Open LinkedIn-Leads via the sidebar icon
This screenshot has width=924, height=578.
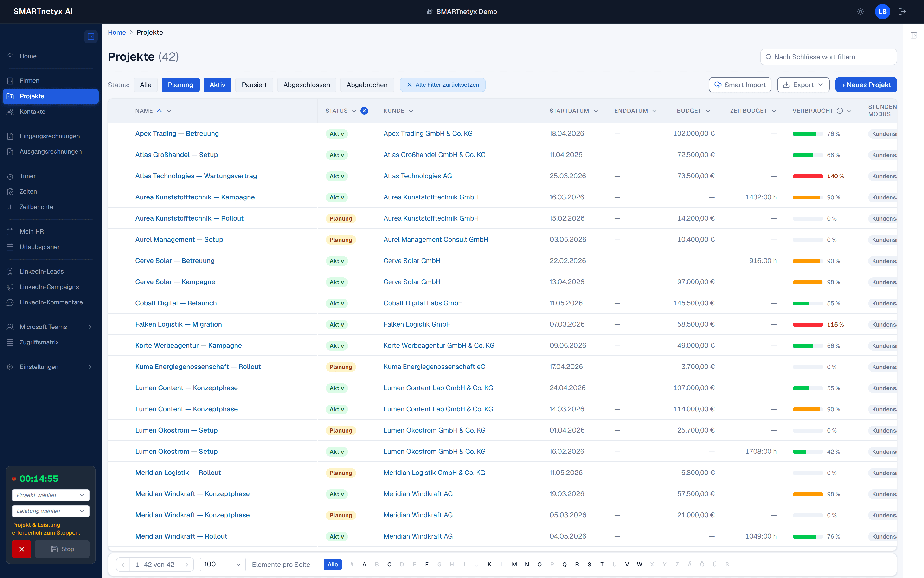coord(10,271)
